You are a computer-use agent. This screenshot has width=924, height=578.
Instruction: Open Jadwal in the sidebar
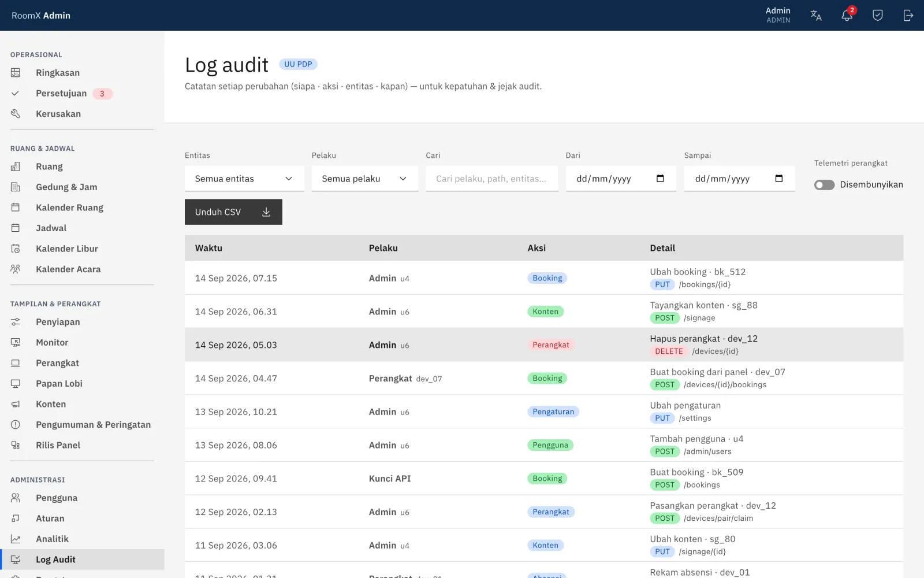82,228
